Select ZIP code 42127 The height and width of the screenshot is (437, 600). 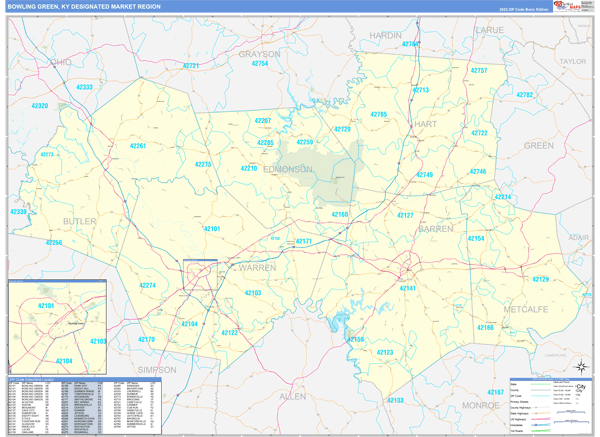tap(405, 215)
